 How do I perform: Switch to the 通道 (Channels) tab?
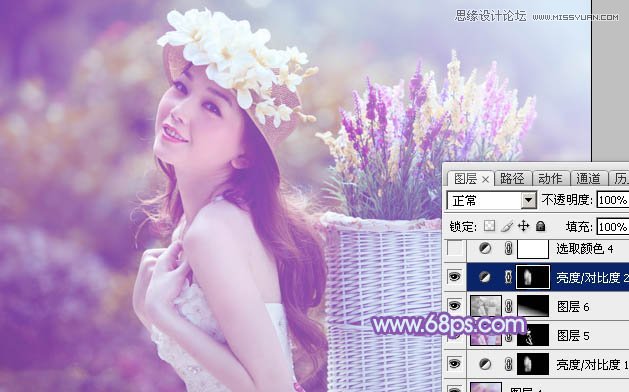(588, 179)
